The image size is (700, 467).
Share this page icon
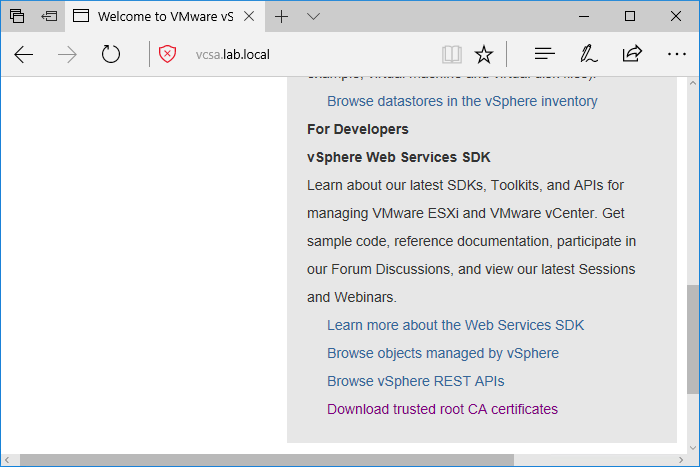click(632, 54)
